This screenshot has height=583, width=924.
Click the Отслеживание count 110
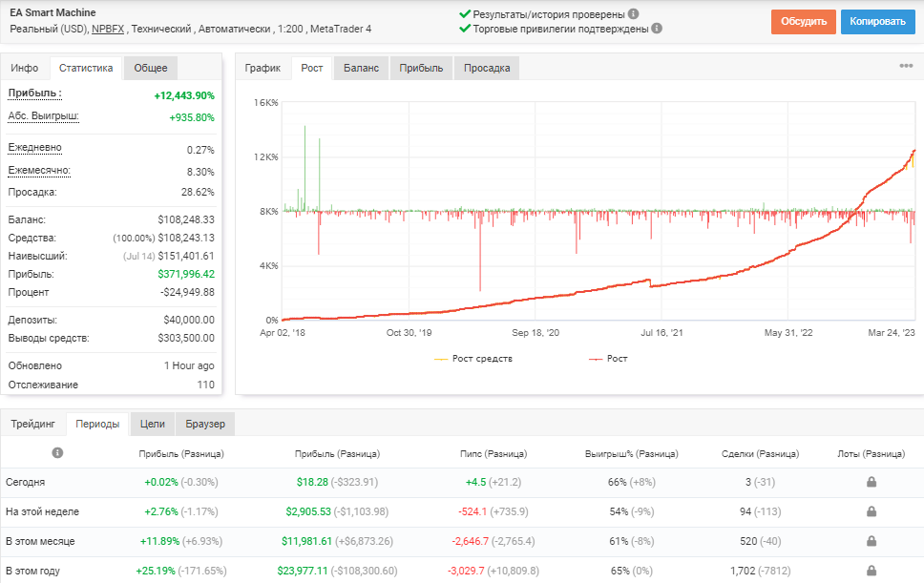click(x=205, y=385)
